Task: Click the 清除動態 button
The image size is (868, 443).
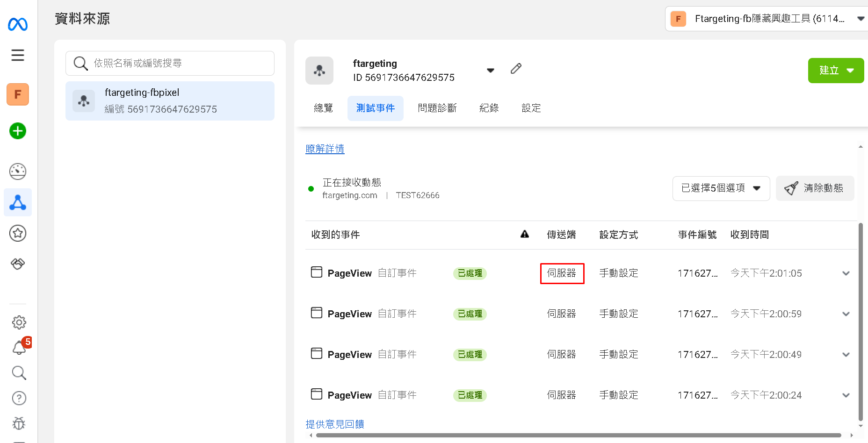Action: coord(815,188)
